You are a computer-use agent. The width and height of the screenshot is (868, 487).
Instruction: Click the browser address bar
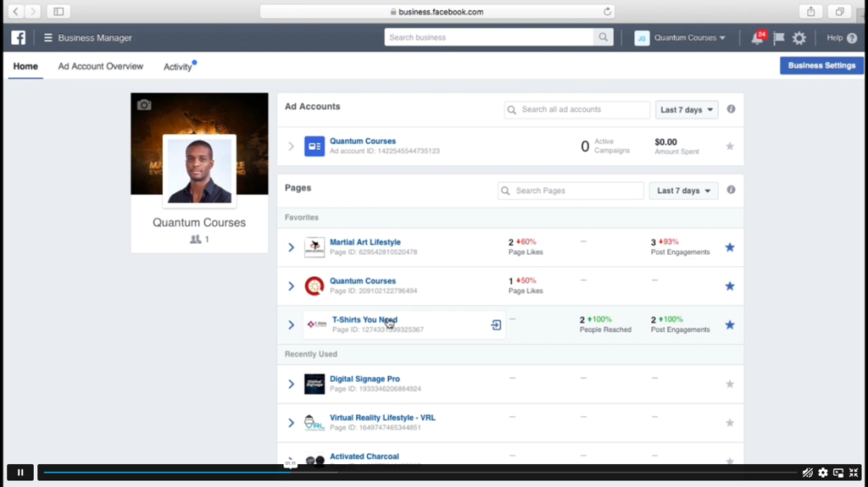(x=437, y=12)
